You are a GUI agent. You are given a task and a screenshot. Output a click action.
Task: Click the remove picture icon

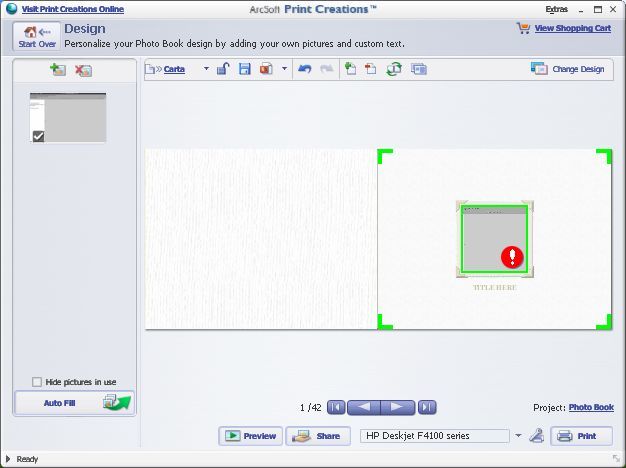[83, 70]
